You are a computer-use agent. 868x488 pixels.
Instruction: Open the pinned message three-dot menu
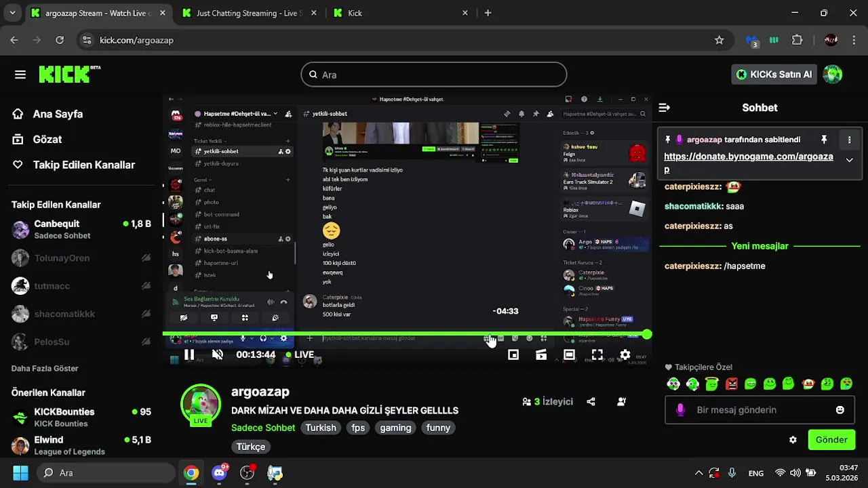849,140
